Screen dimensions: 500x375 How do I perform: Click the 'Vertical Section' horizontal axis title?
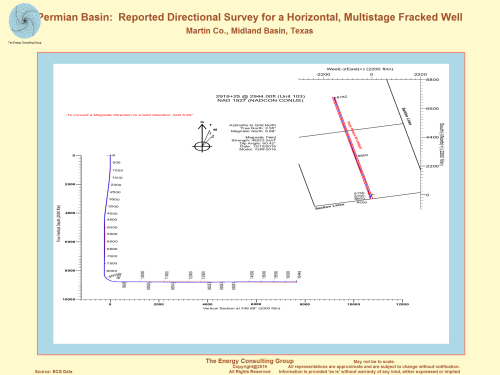click(x=241, y=309)
